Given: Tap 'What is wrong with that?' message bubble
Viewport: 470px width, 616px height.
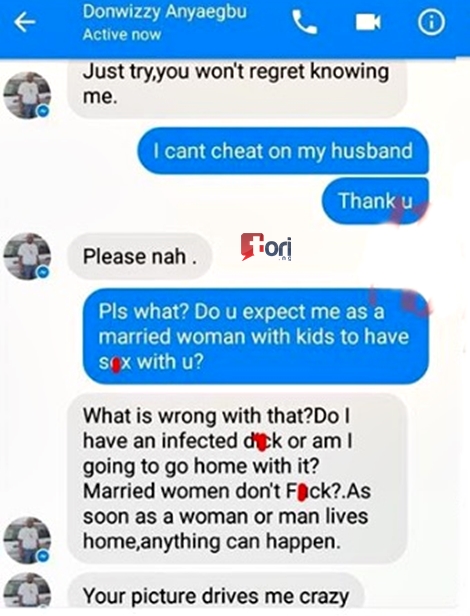Looking at the screenshot, I should (x=237, y=478).
